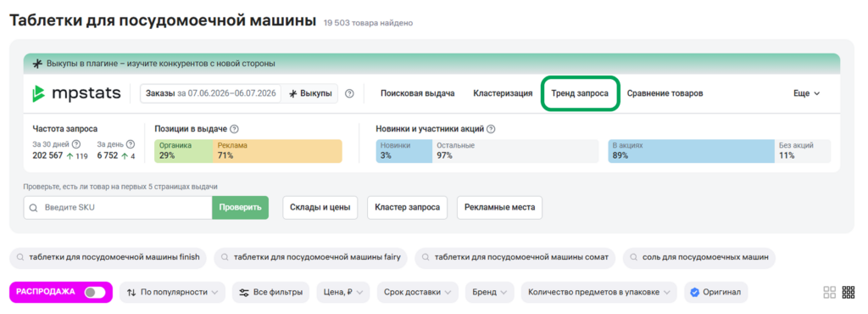Open the Поисковая выдача tab
This screenshot has height=314, width=868.
point(417,93)
